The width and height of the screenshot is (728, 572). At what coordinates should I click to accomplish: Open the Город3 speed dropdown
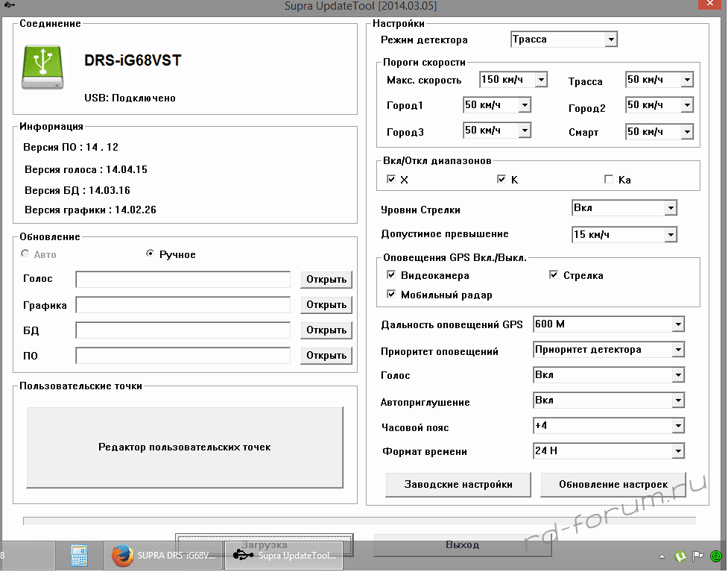(497, 131)
